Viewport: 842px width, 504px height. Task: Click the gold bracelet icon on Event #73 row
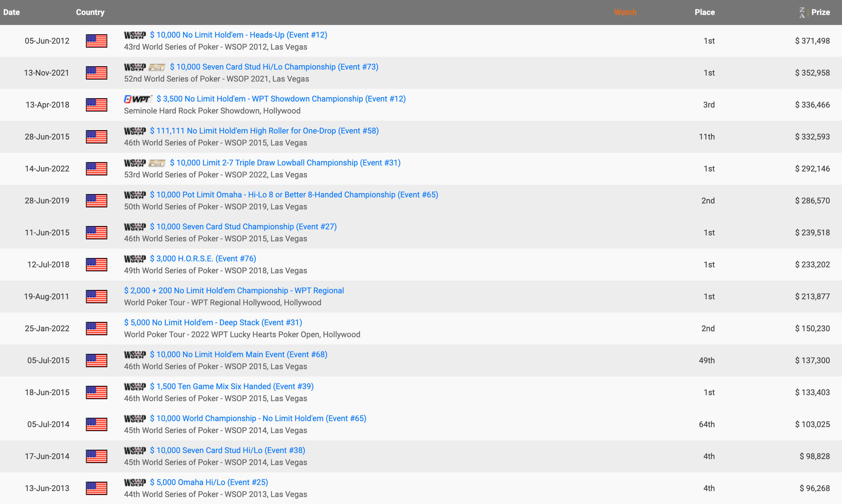click(157, 67)
